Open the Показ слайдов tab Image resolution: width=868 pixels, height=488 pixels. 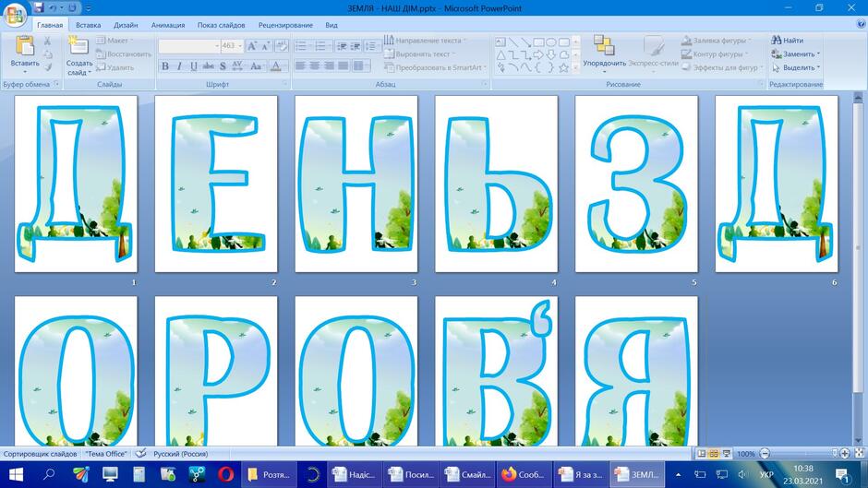pos(221,25)
